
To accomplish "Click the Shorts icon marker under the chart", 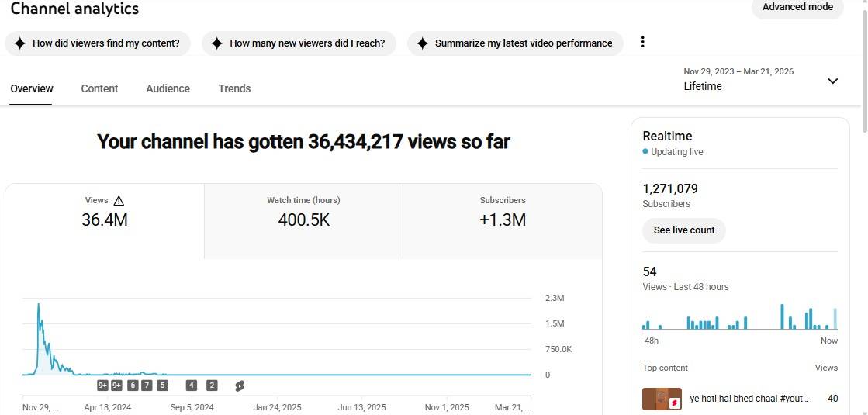I will coord(240,386).
